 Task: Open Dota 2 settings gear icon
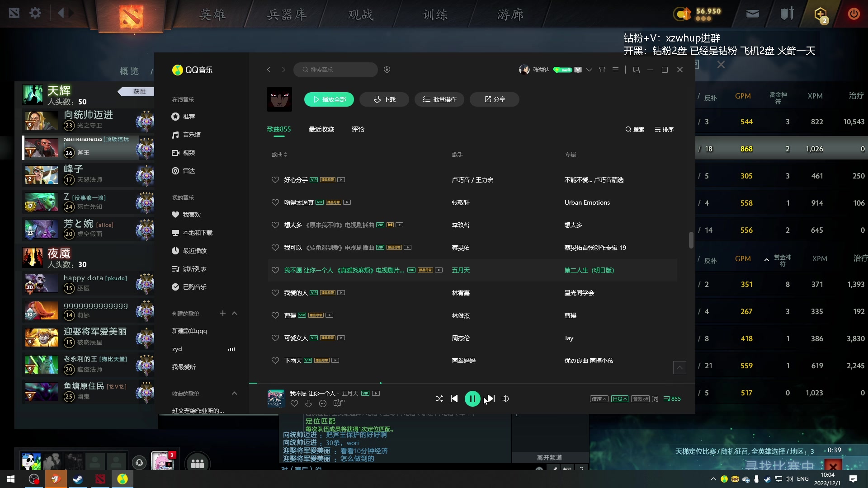[35, 13]
